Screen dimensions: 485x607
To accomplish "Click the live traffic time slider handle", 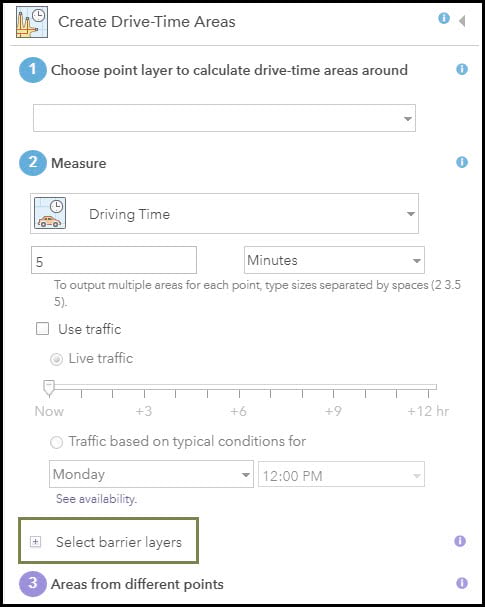I will pos(49,388).
